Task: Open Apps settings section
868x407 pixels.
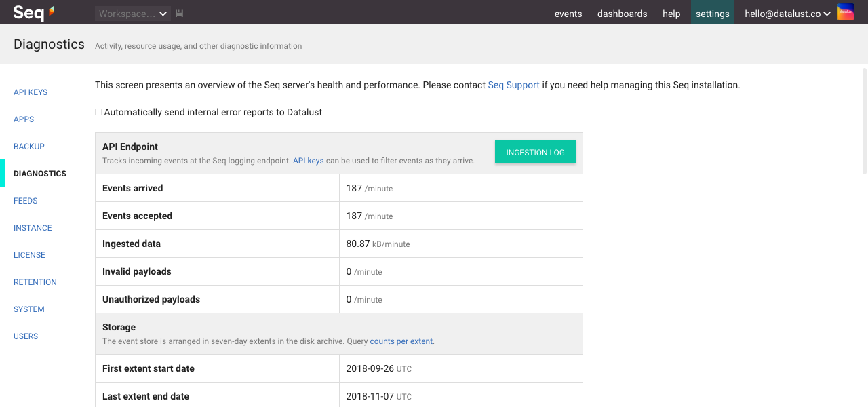Action: (24, 119)
